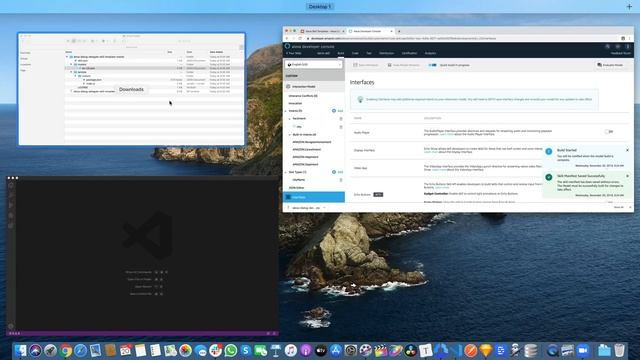The width and height of the screenshot is (640, 360).
Task: Open Search icon in VS Code activity bar
Action: pos(11,195)
